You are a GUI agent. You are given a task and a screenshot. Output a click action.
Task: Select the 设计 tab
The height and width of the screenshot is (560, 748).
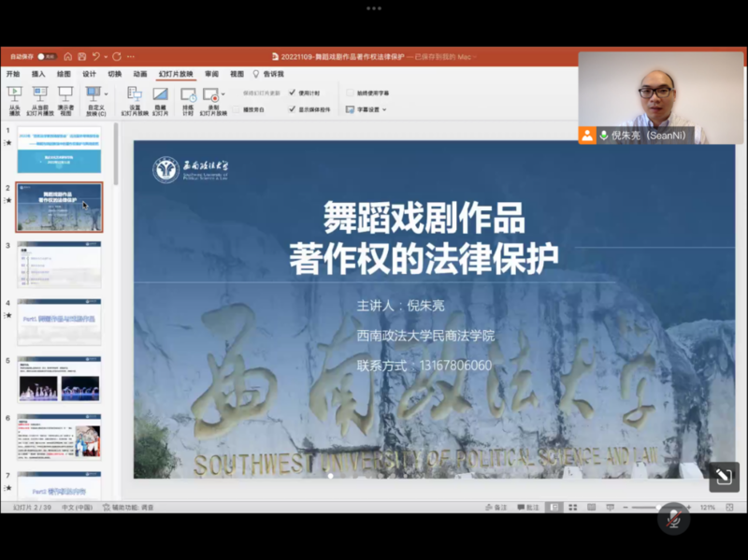(x=89, y=74)
